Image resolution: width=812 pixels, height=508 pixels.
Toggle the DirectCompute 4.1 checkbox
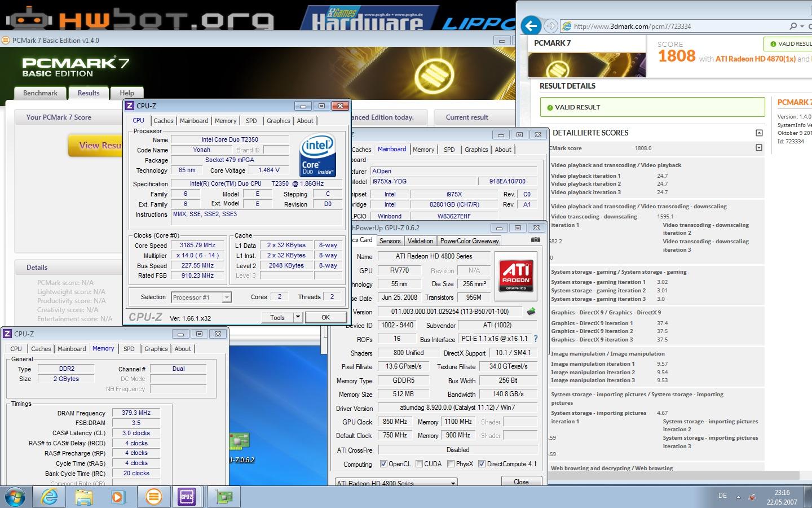pos(482,464)
